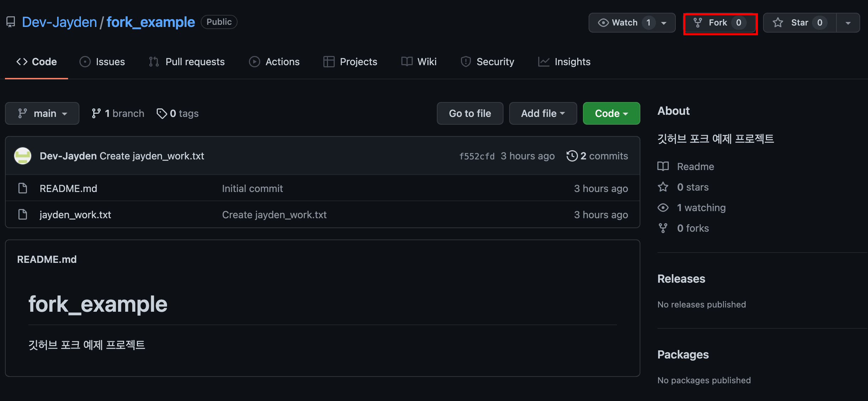Open the jayden_work.txt file
Viewport: 868px width, 401px height.
[75, 215]
